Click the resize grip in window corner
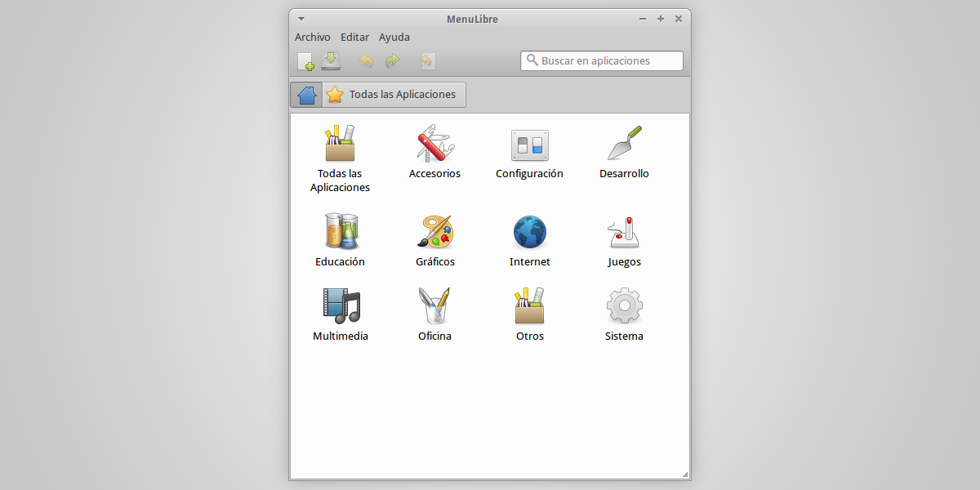 point(684,474)
